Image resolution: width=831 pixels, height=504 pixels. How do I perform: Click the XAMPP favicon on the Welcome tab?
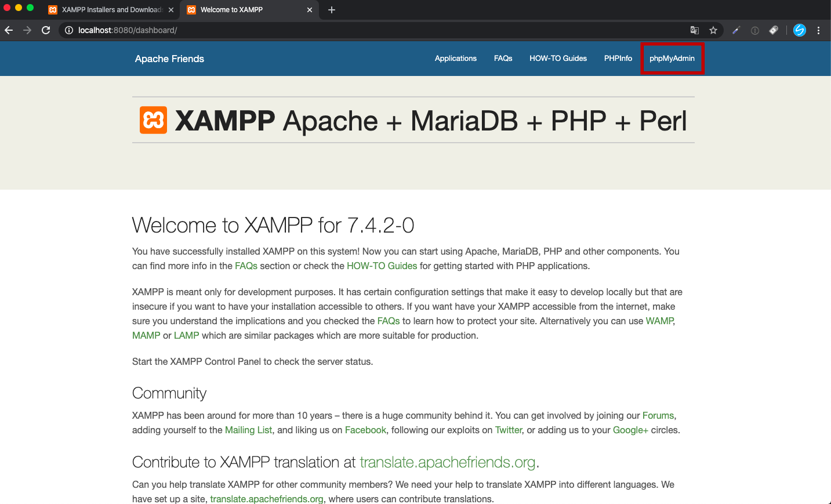191,10
